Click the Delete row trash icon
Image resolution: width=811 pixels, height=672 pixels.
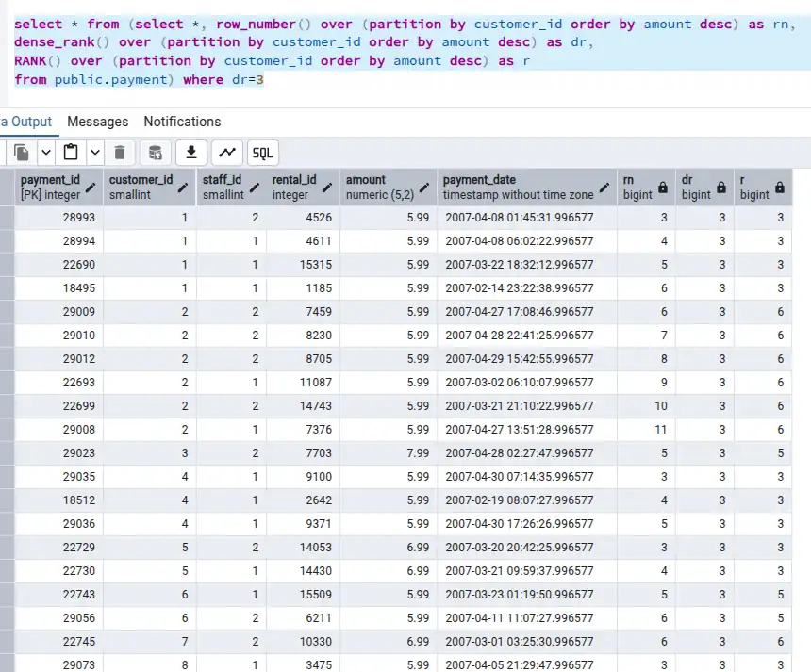coord(120,153)
